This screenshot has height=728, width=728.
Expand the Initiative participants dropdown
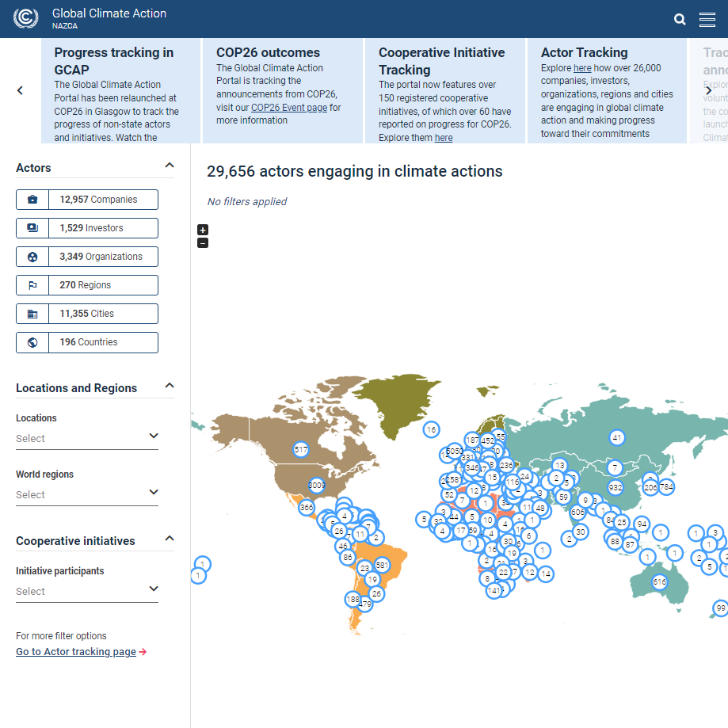click(87, 591)
